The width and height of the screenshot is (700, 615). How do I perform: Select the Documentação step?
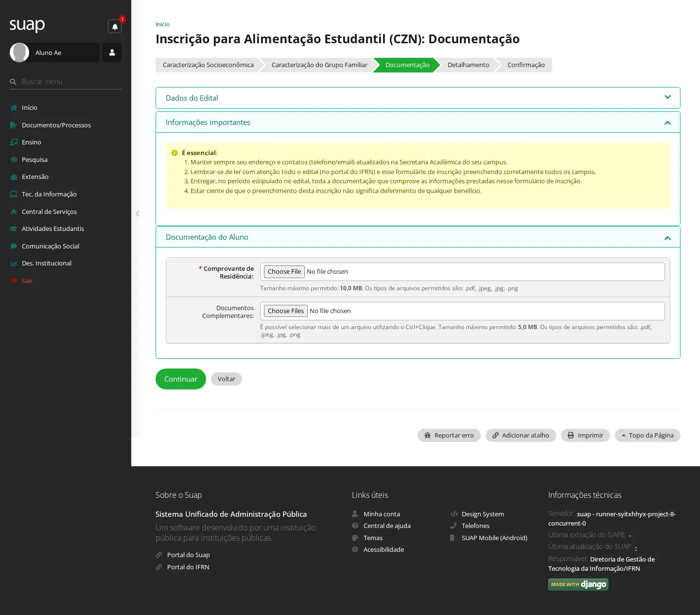tap(407, 65)
